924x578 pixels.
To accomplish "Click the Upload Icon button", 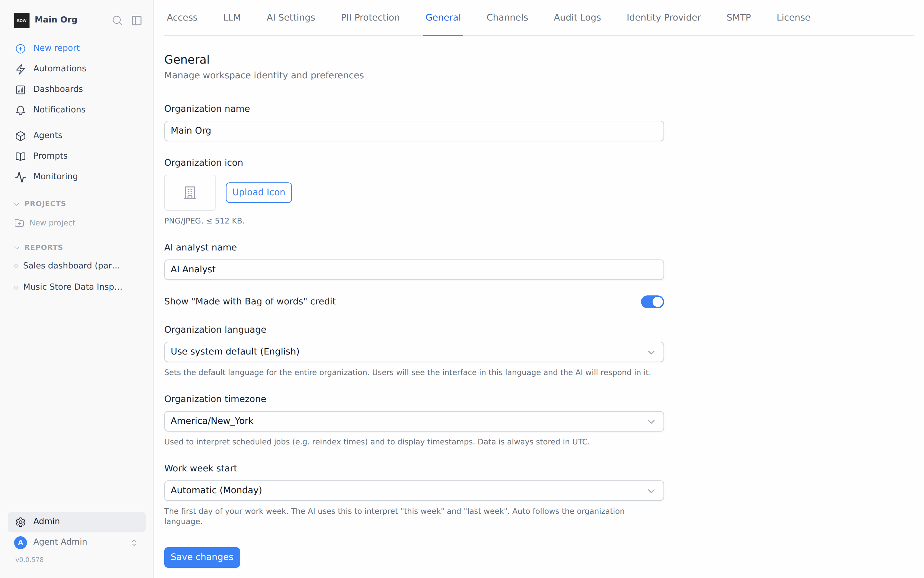I will (259, 192).
